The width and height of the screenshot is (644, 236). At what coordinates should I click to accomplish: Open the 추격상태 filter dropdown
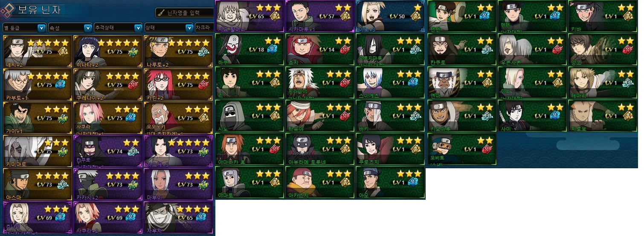[118, 28]
